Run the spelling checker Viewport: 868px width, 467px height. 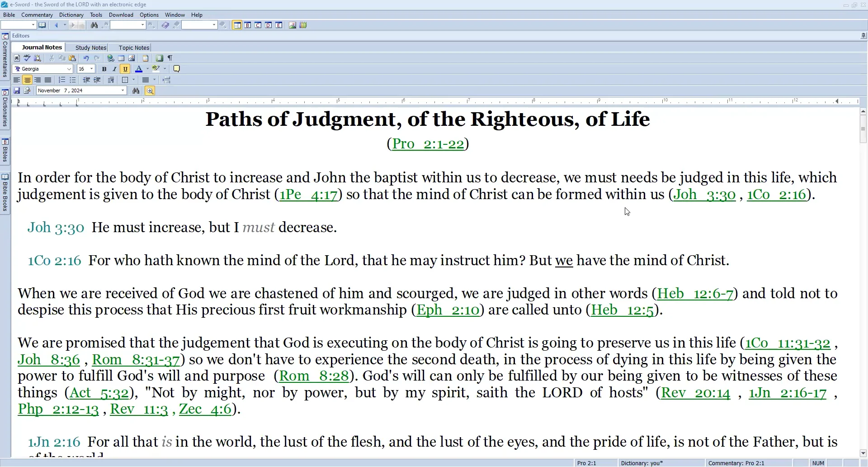click(x=27, y=58)
